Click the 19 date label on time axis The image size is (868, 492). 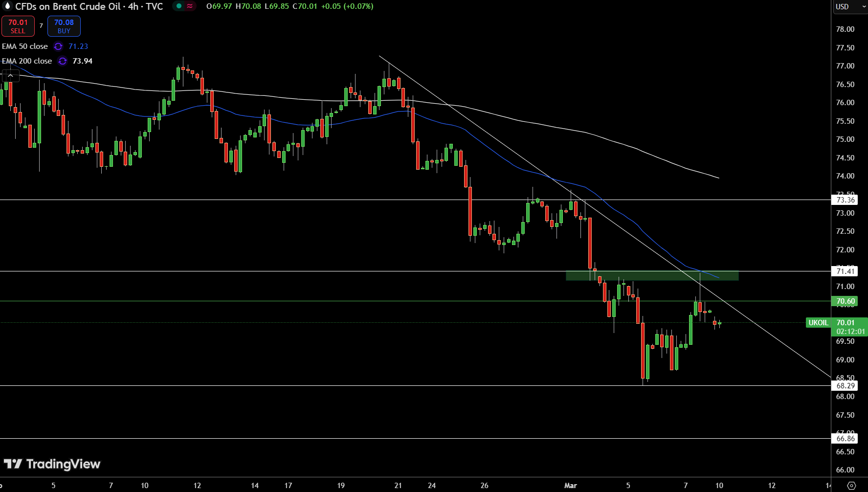tap(341, 486)
